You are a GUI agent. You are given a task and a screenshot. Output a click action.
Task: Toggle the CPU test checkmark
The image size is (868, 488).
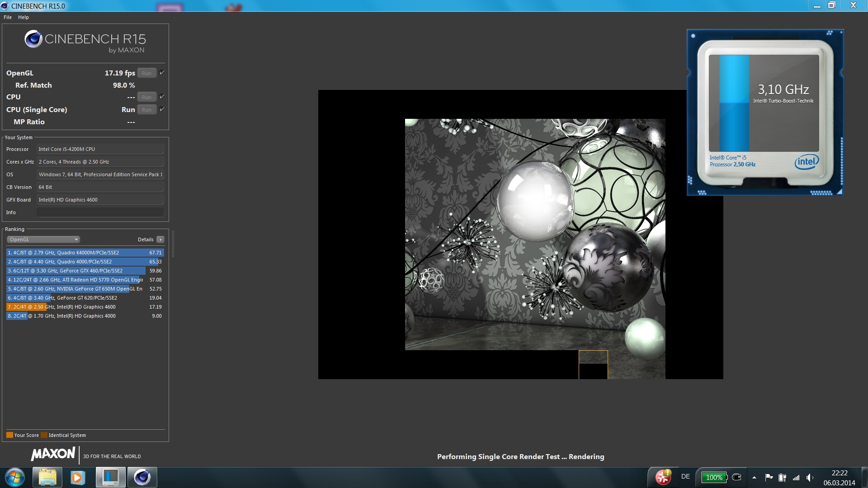point(162,97)
